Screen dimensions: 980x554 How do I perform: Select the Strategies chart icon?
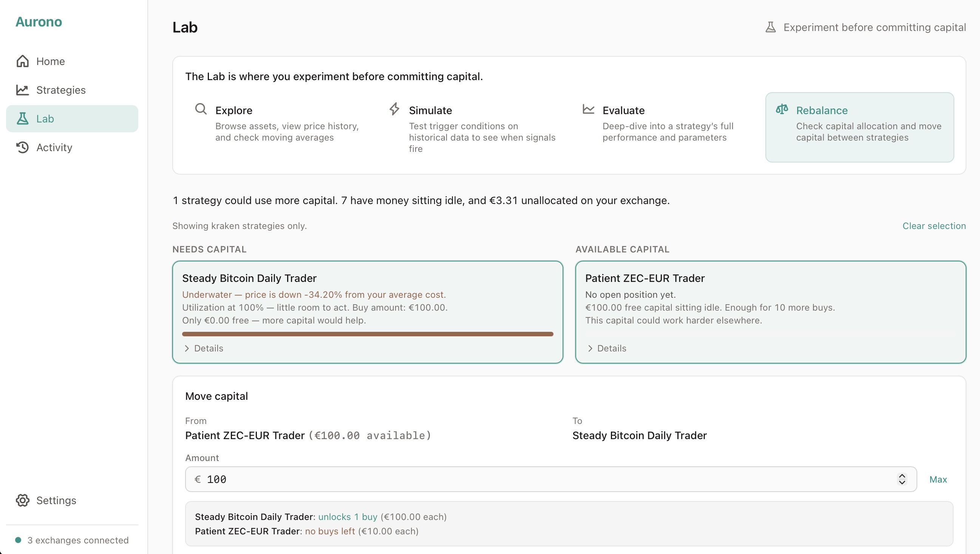[23, 90]
